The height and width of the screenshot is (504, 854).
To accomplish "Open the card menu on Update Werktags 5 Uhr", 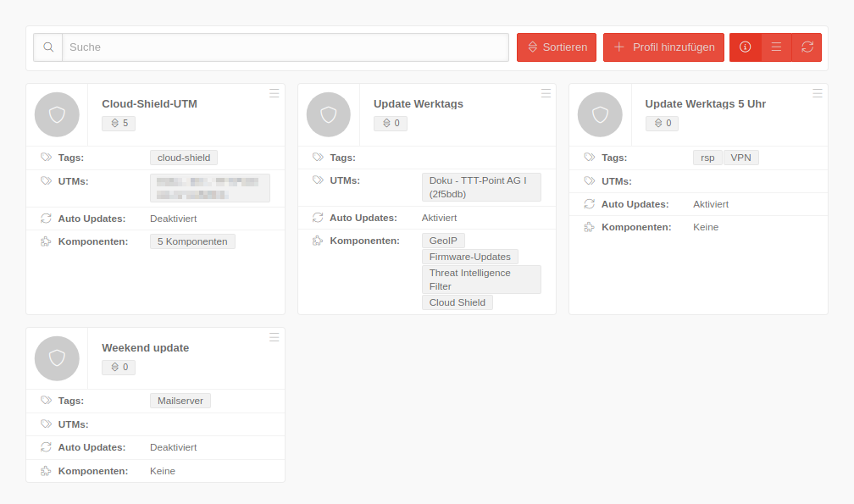I will click(x=818, y=94).
